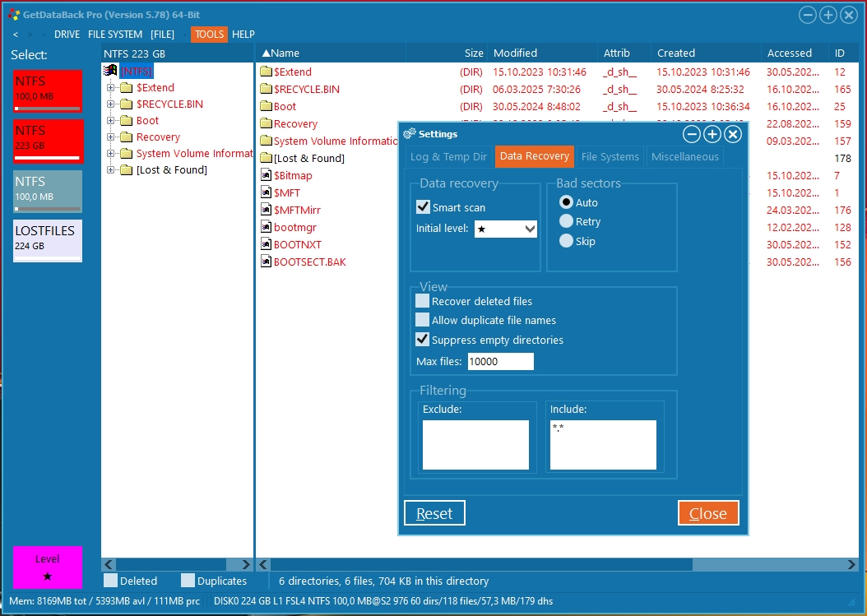
Task: Open the [FILE] menu
Action: click(162, 35)
